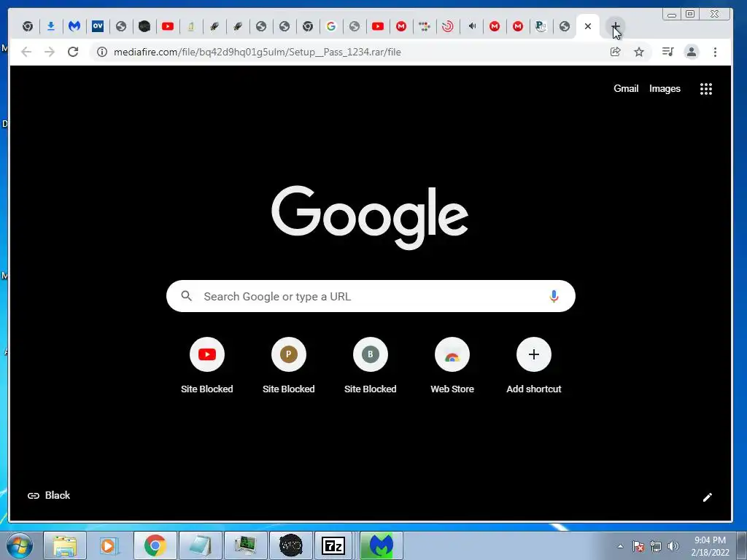This screenshot has height=560, width=747.
Task: Switch to the yellow document icon tab
Action: click(191, 26)
